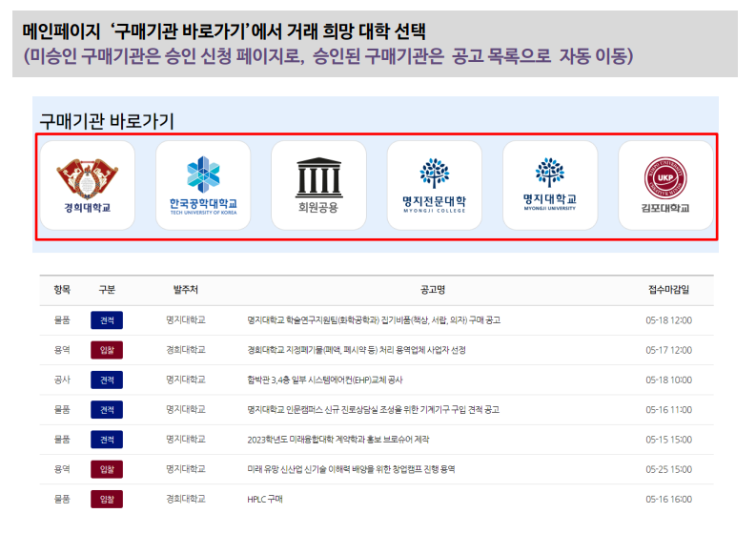The width and height of the screenshot is (756, 534).
Task: Click 경희대학교 in the HPLC 구매 row
Action: pyautogui.click(x=186, y=500)
